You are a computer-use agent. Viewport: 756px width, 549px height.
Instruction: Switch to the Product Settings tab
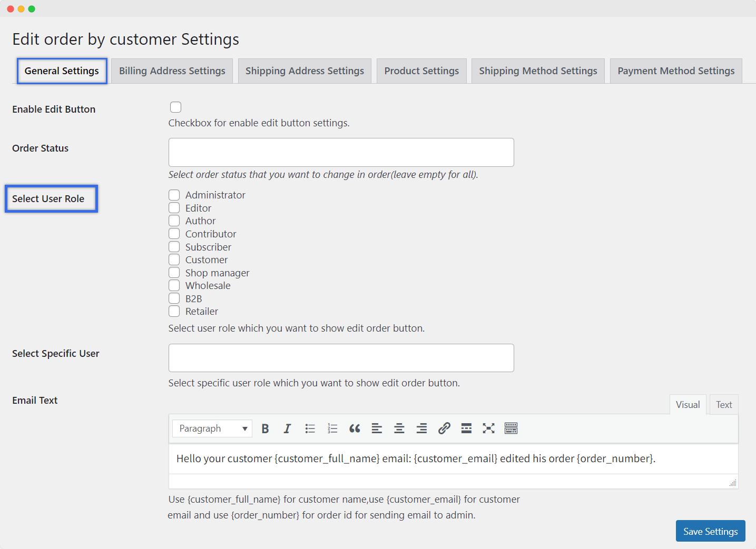click(x=421, y=71)
